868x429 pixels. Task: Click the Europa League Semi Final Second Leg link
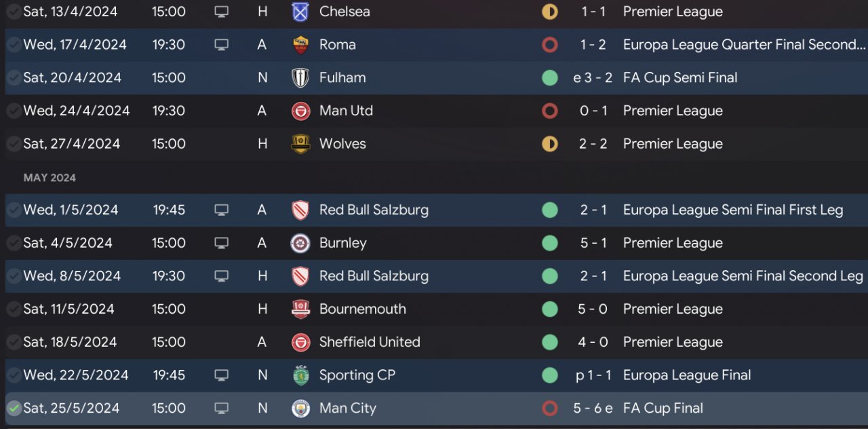pyautogui.click(x=743, y=276)
